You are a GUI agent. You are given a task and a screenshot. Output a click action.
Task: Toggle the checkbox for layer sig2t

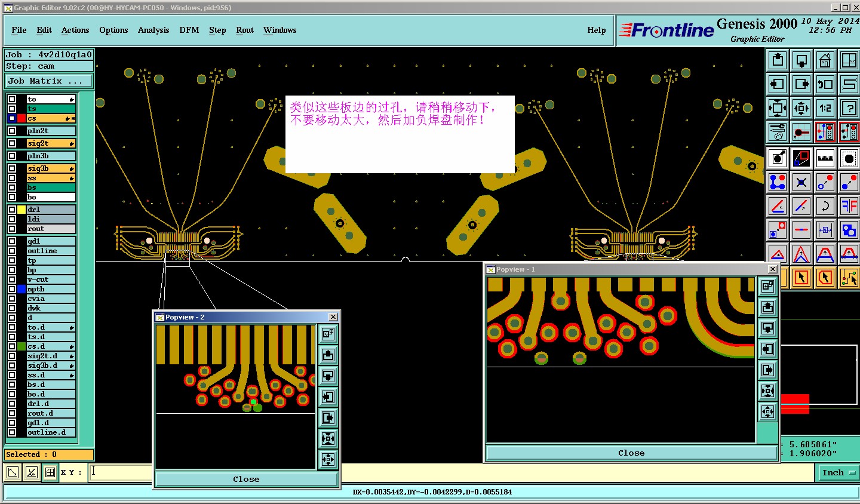click(x=12, y=143)
